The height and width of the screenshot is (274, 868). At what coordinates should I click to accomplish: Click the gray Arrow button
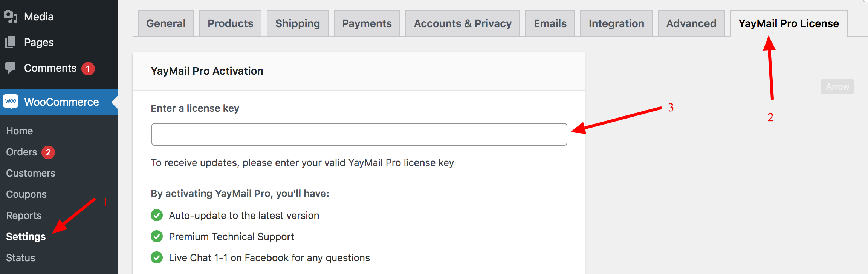(x=837, y=87)
